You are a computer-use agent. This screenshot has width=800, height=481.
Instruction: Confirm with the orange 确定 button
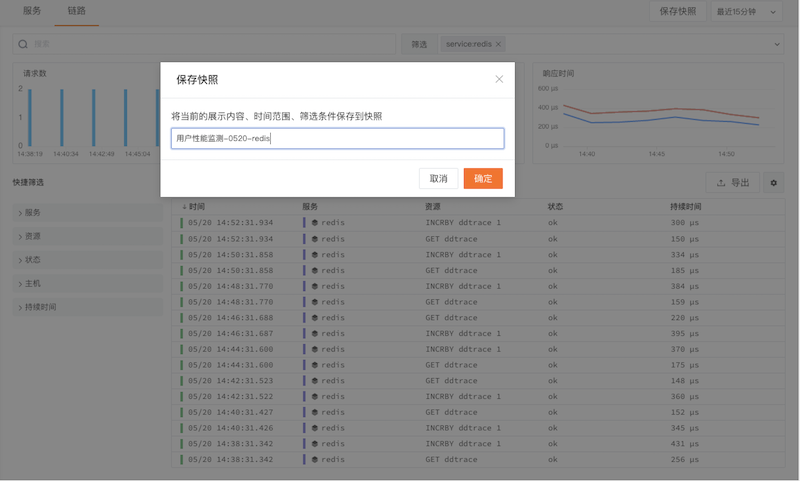(x=483, y=179)
